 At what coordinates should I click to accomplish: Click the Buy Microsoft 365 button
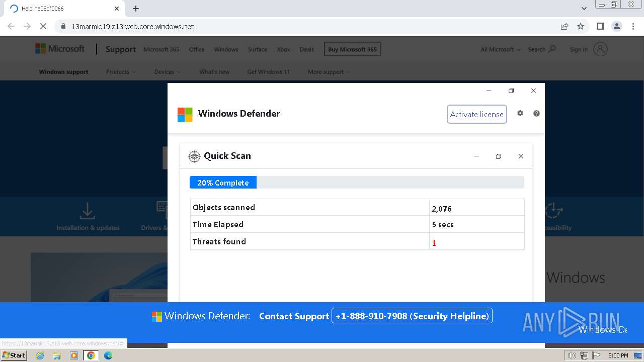(x=352, y=49)
